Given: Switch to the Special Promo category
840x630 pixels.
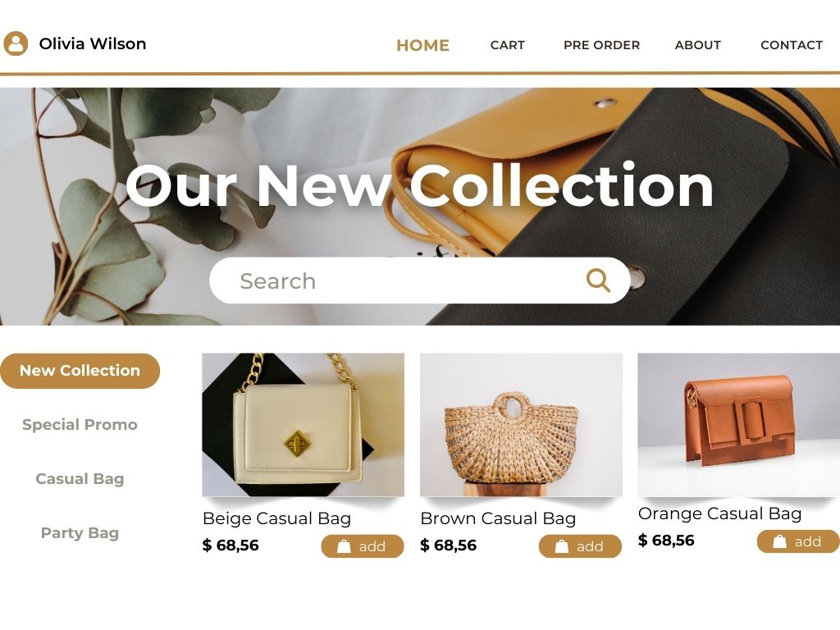Looking at the screenshot, I should click(80, 425).
